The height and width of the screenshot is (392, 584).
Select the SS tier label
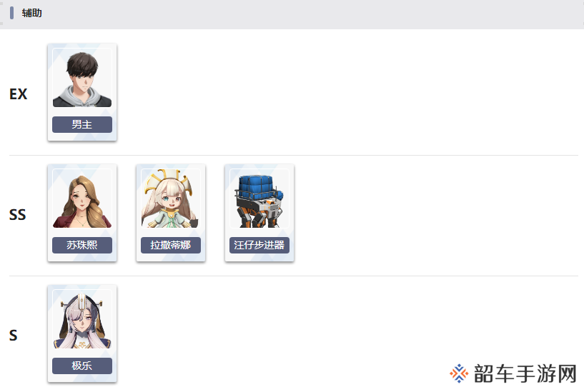(x=17, y=215)
